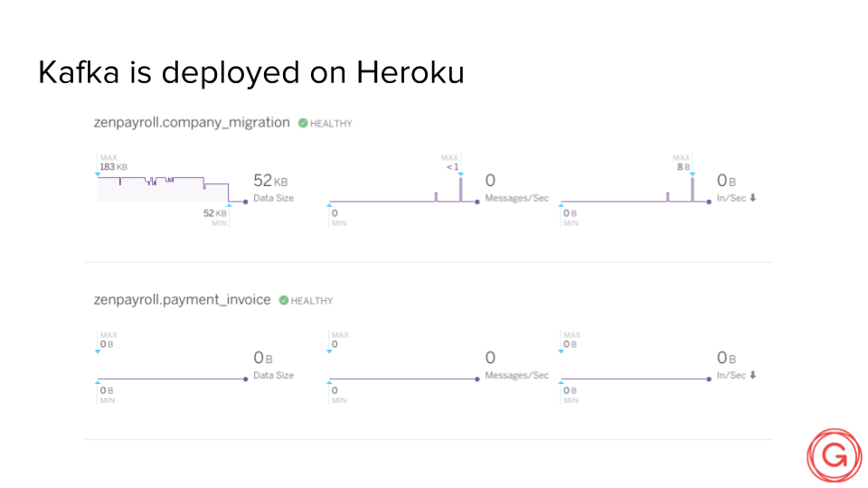Click the company_migration Messages/Sec sparkline

(x=403, y=190)
